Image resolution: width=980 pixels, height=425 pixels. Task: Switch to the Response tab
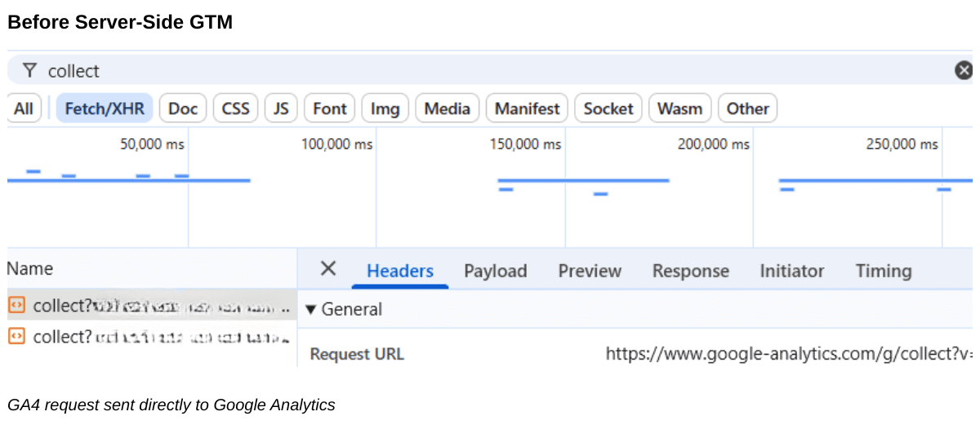pyautogui.click(x=691, y=271)
